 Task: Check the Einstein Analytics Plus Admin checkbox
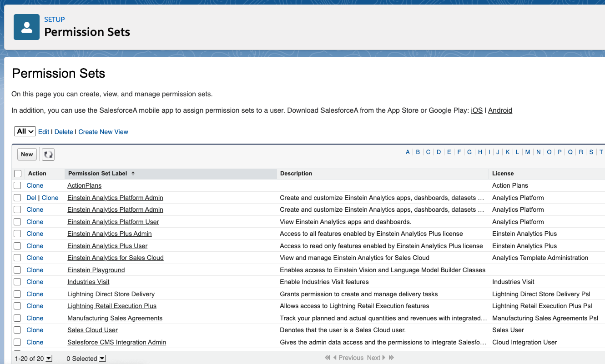[x=17, y=234]
